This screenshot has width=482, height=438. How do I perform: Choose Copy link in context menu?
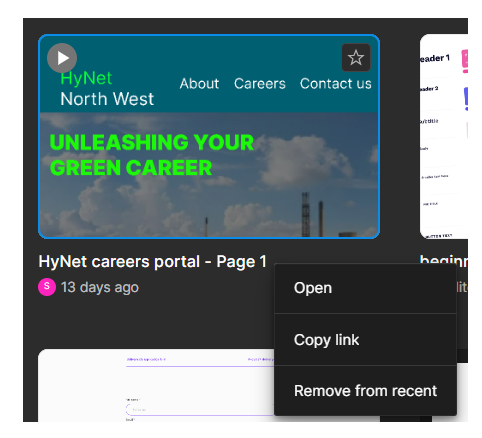tap(365, 340)
